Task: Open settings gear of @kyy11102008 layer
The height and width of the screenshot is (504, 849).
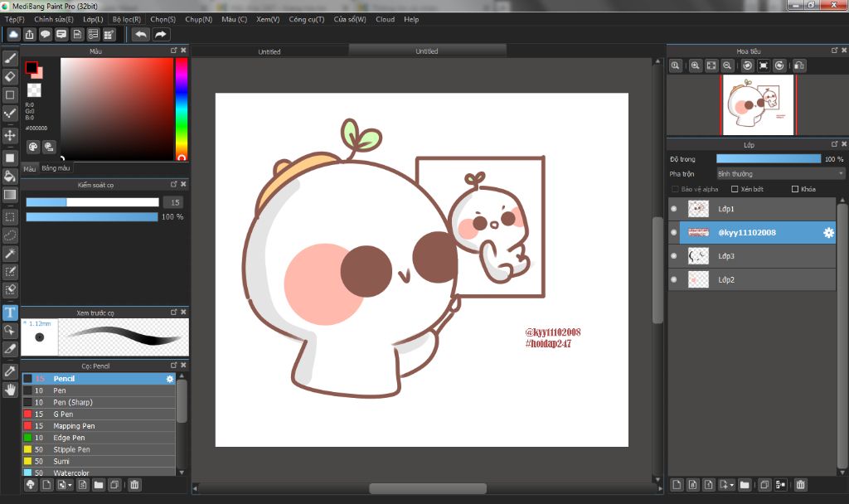Action: tap(828, 233)
